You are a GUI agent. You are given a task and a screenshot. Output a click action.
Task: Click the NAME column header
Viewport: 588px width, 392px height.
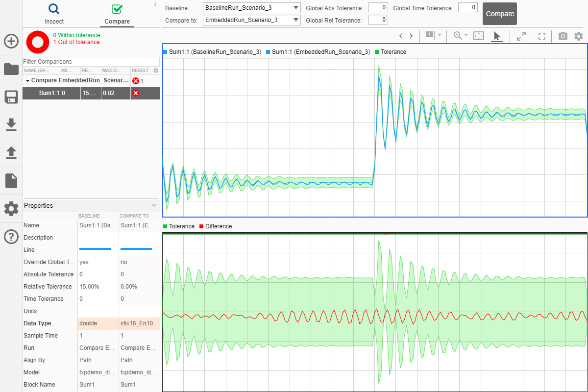pyautogui.click(x=41, y=71)
